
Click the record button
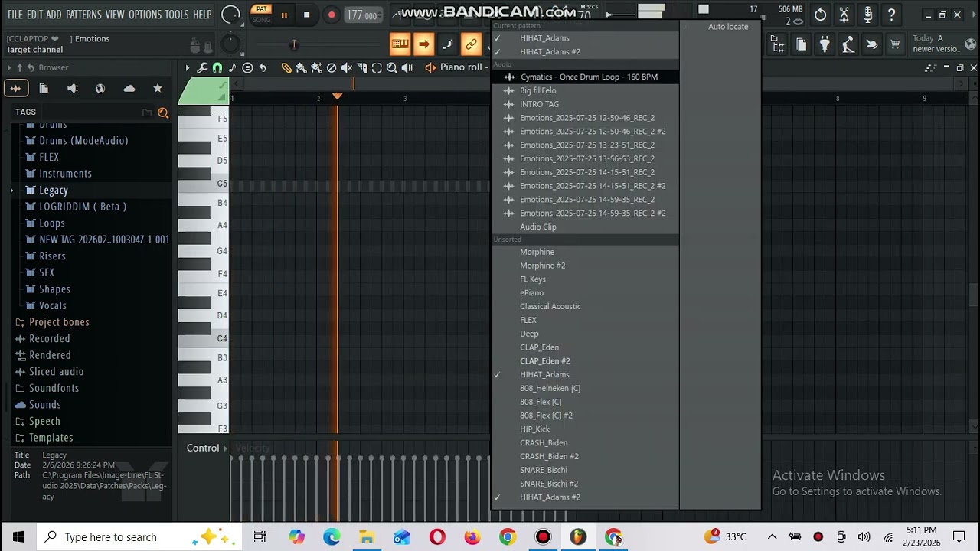(x=332, y=15)
